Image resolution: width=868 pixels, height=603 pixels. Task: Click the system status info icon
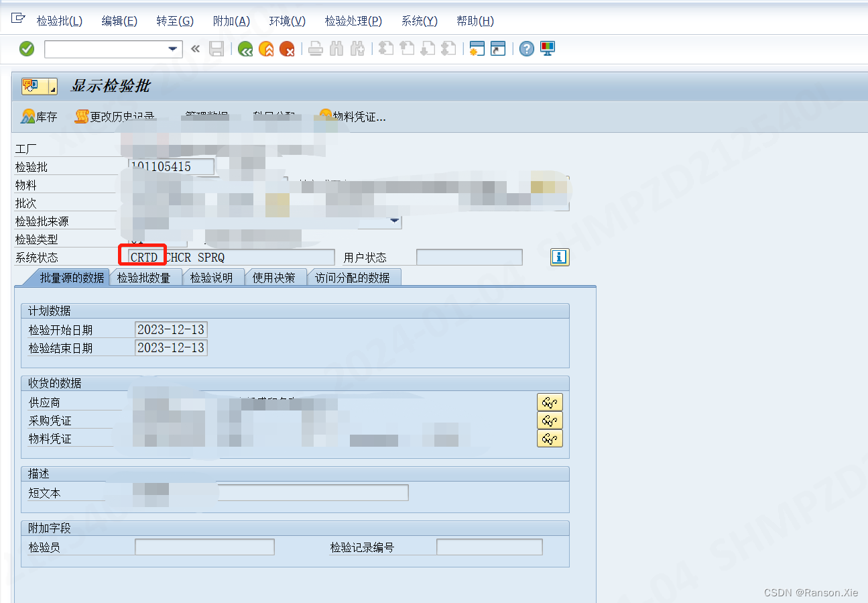(560, 258)
